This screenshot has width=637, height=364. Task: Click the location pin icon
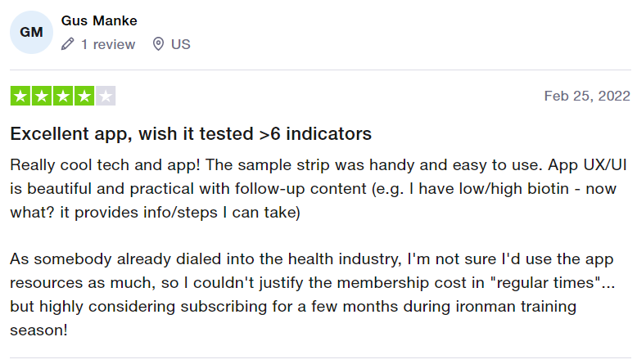coord(158,44)
